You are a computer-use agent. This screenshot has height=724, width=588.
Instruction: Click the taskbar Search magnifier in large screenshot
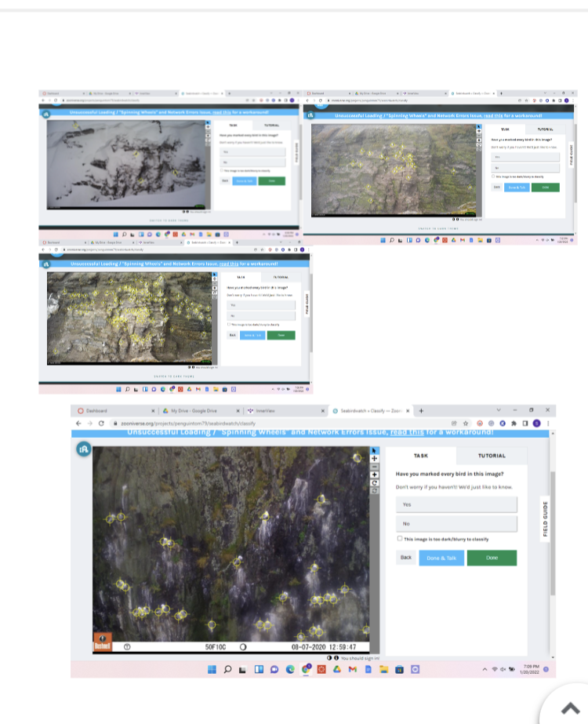(x=227, y=670)
